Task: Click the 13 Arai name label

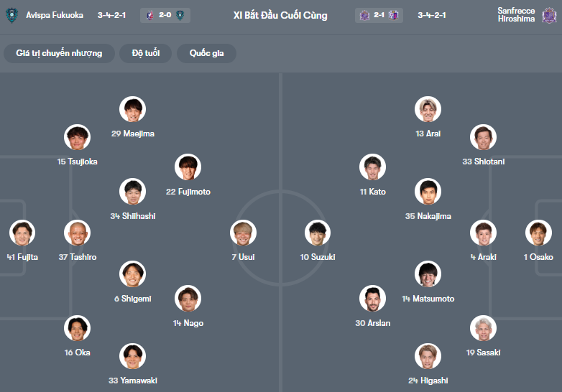Action: tap(428, 134)
